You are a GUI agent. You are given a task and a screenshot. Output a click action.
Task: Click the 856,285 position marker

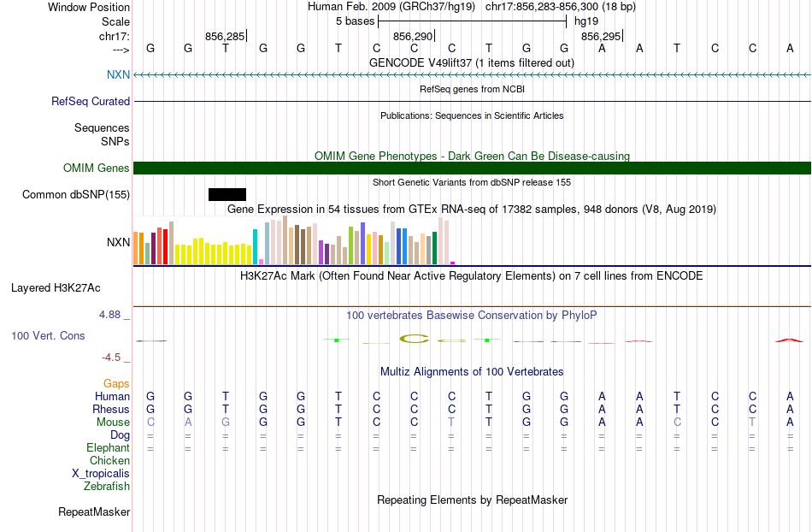pyautogui.click(x=226, y=36)
